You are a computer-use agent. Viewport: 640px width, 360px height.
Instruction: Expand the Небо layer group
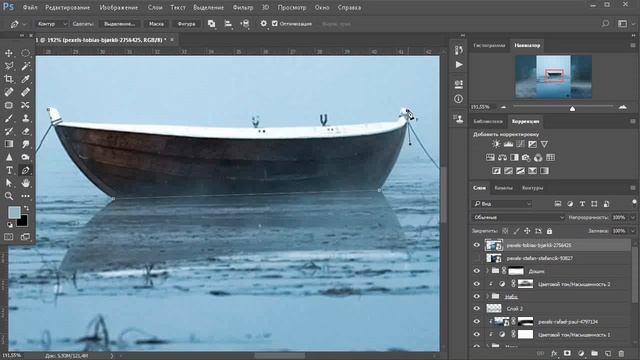point(487,296)
